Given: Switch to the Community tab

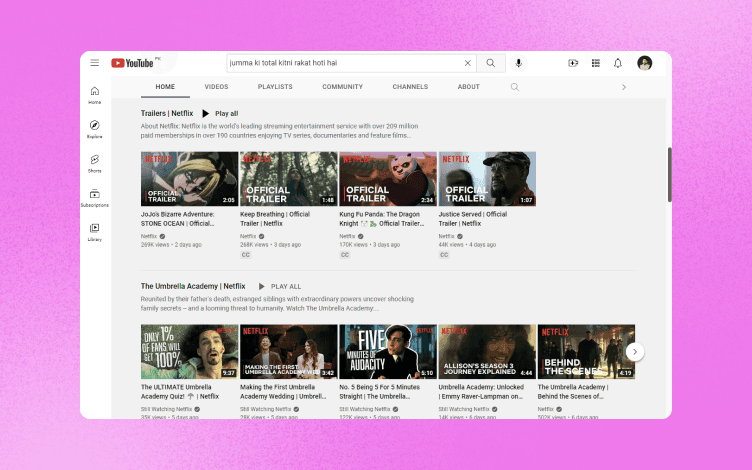Looking at the screenshot, I should (x=342, y=87).
